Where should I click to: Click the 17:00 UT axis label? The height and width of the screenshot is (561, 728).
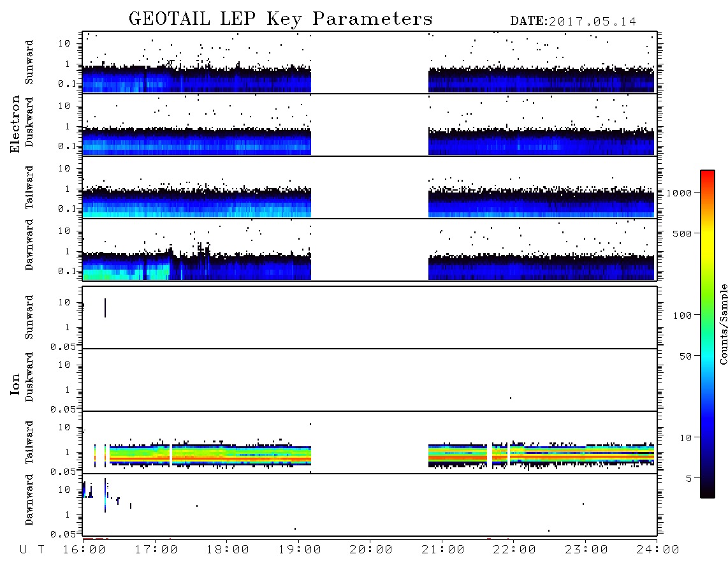156,550
